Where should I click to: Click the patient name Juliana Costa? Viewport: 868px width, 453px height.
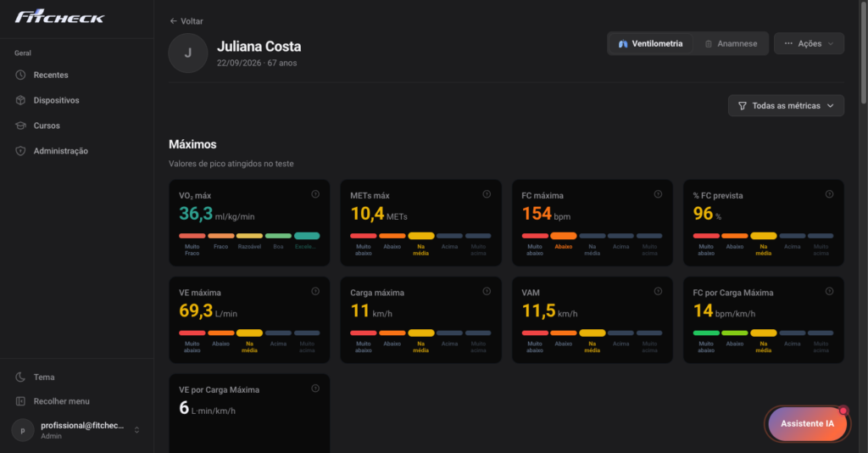pos(259,47)
